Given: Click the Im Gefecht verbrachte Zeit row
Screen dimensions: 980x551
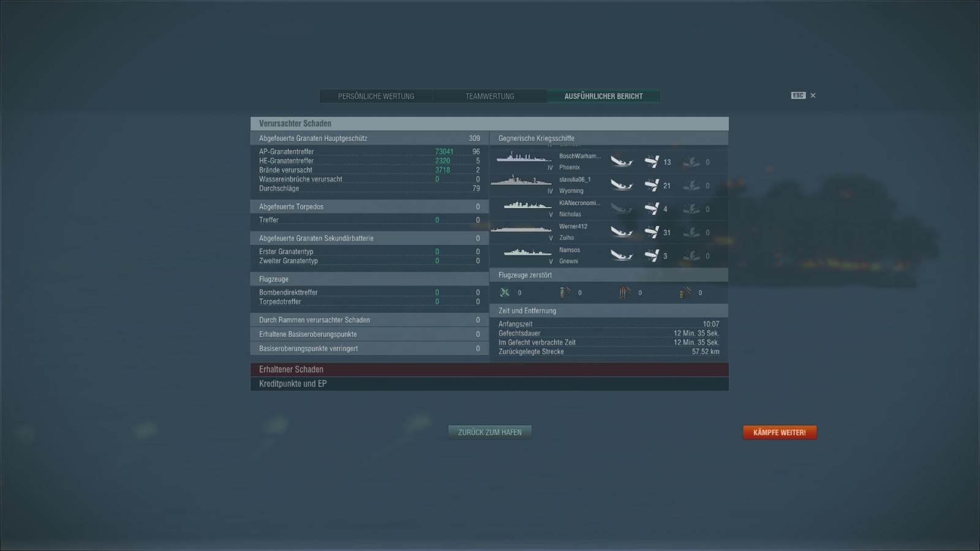Looking at the screenshot, I should pyautogui.click(x=609, y=343).
